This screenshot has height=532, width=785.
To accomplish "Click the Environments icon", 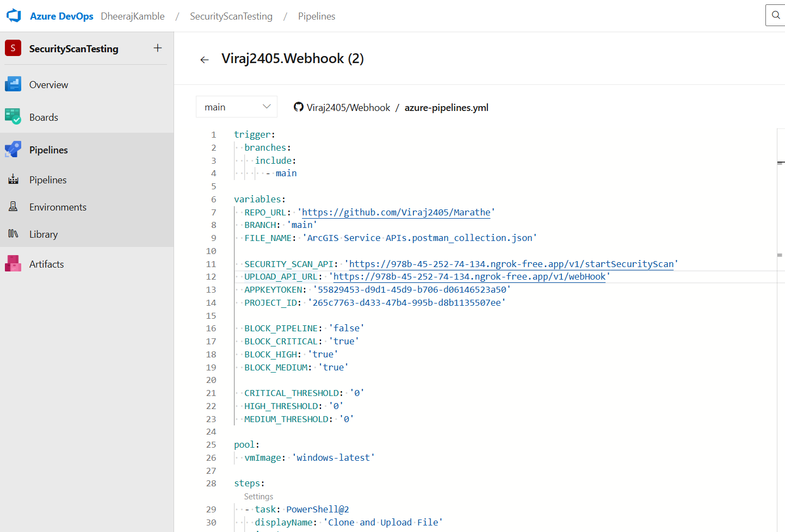I will 14,207.
